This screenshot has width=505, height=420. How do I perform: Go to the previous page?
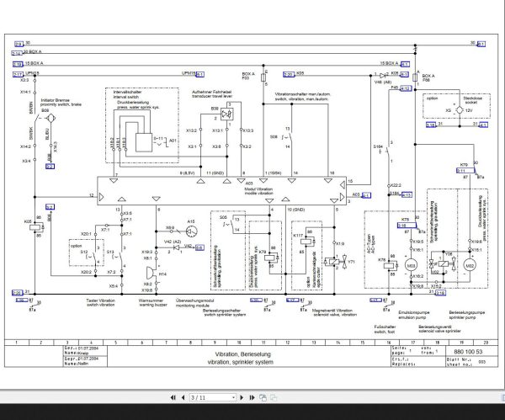183,397
